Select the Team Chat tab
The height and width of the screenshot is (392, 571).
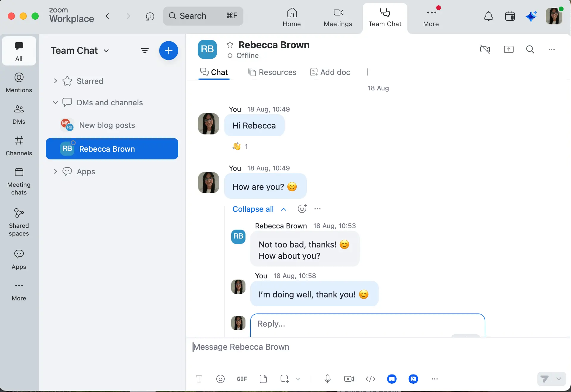[x=385, y=18]
